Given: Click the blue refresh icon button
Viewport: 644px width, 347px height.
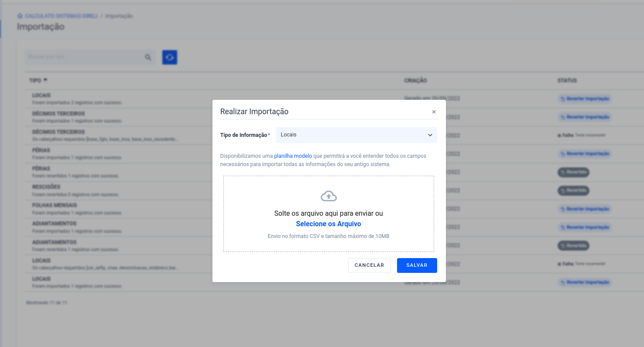Looking at the screenshot, I should (x=170, y=57).
